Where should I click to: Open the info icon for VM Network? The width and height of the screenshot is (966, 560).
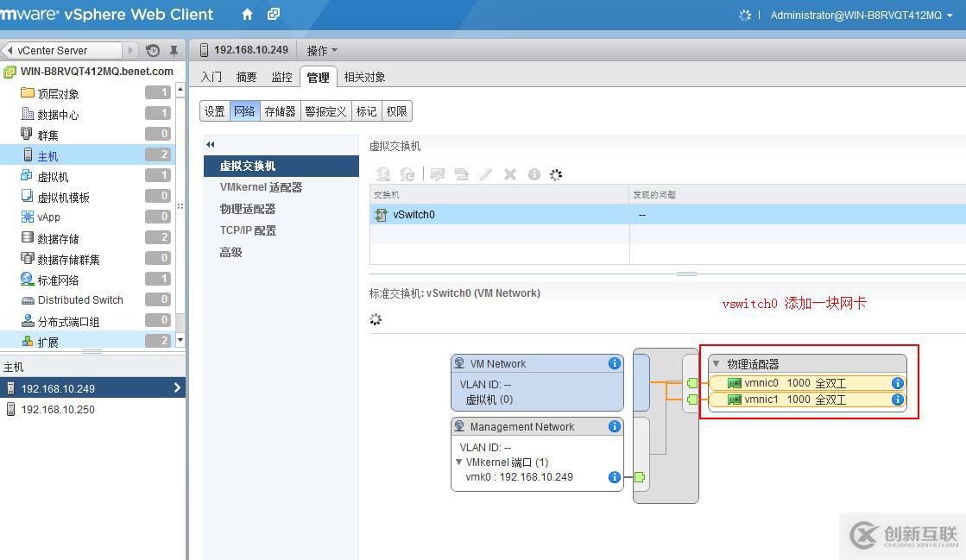click(x=615, y=363)
